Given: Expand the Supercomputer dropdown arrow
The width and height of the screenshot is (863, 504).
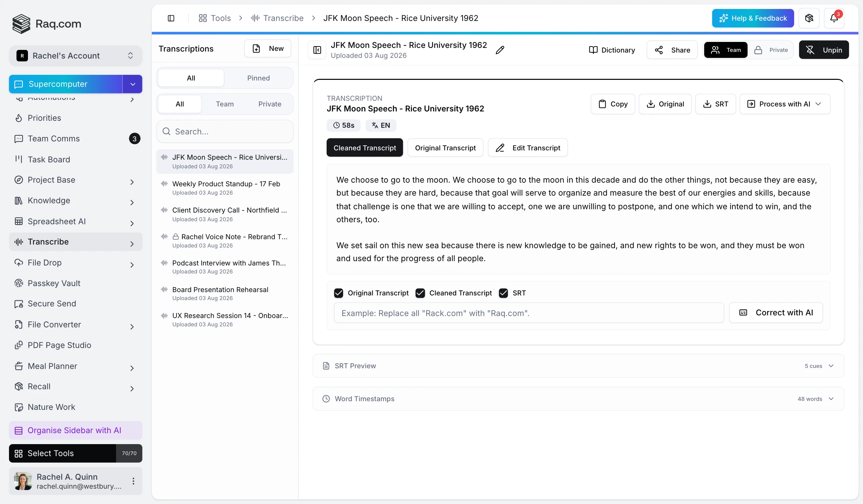Looking at the screenshot, I should [133, 84].
